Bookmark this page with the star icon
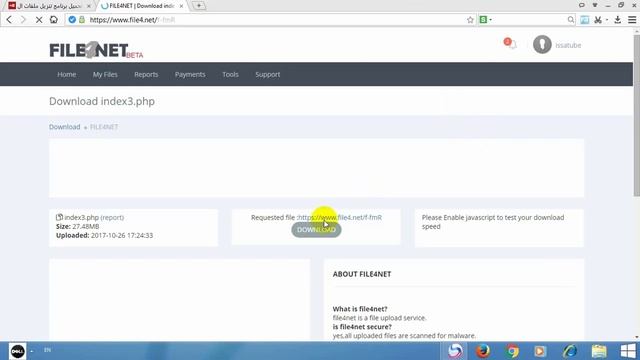 [470, 20]
